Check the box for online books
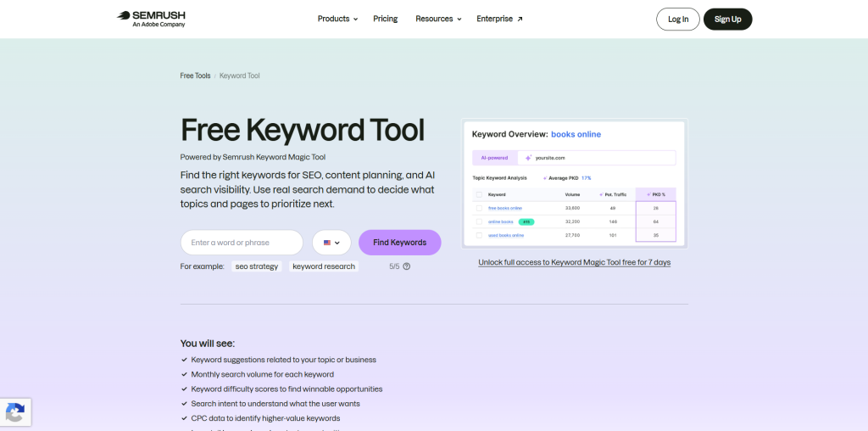868x431 pixels. click(479, 221)
